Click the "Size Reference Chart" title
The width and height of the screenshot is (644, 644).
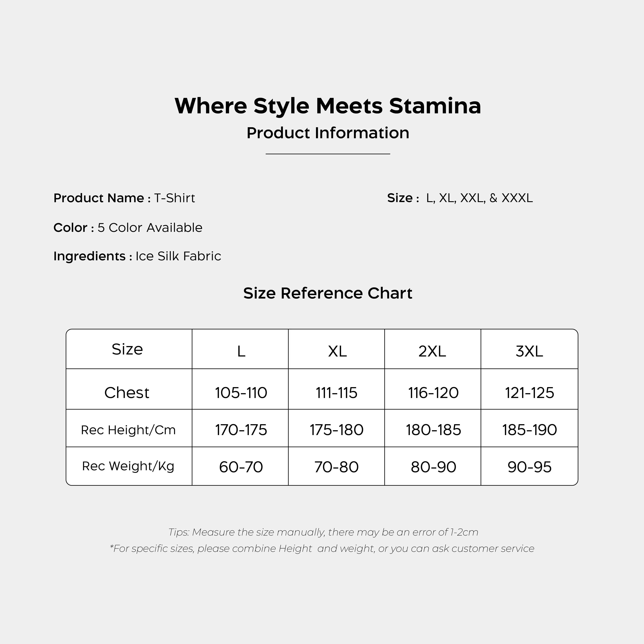pyautogui.click(x=328, y=293)
